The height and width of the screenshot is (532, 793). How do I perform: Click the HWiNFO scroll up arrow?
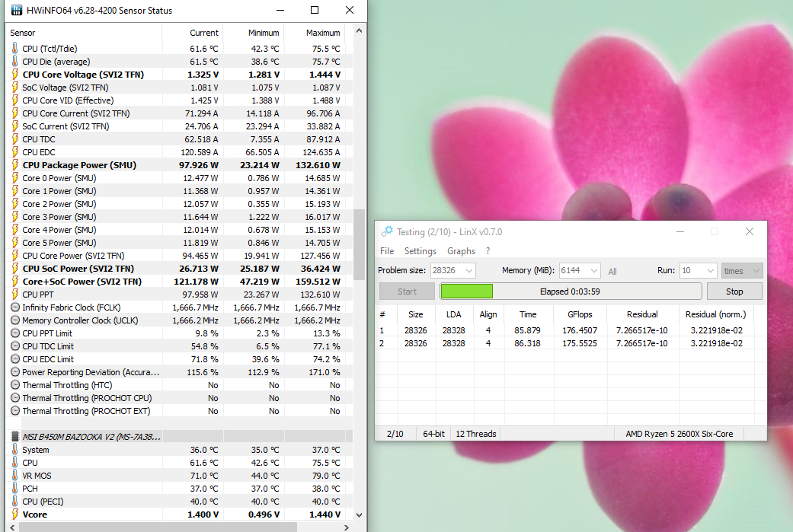(x=359, y=30)
